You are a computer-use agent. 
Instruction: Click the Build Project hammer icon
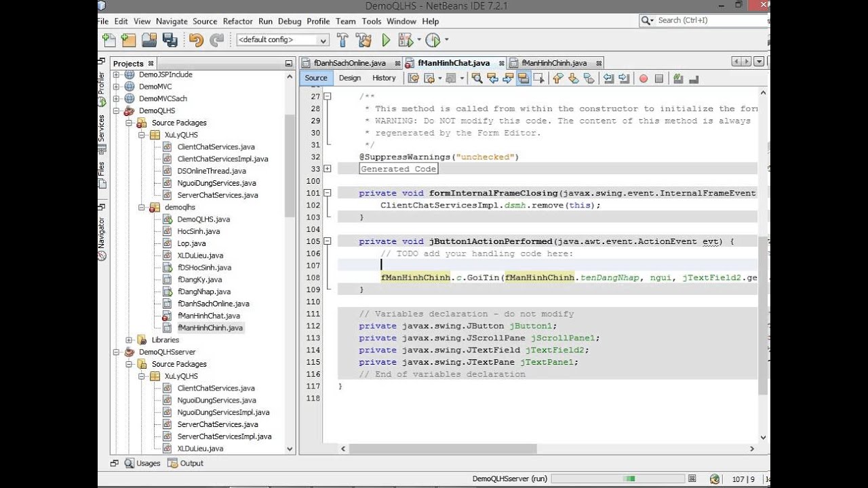point(342,40)
